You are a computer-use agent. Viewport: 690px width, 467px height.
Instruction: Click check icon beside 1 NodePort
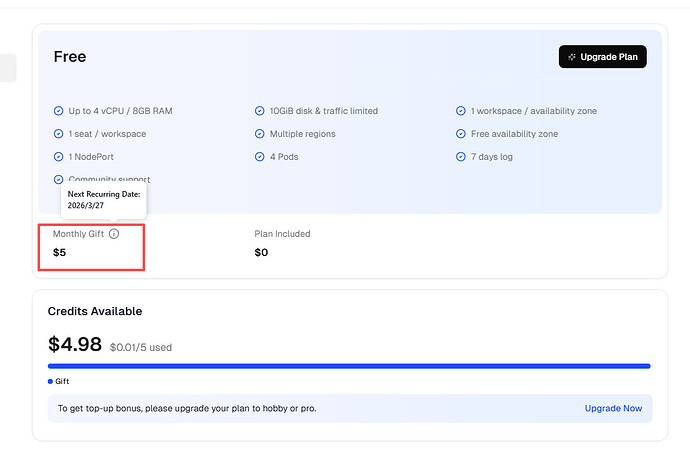tap(59, 157)
